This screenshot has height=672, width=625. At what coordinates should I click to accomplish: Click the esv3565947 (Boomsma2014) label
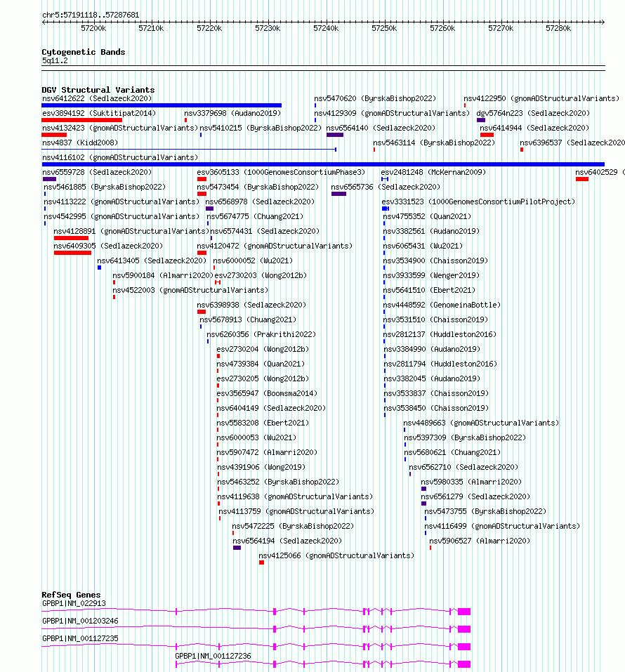[x=267, y=394]
